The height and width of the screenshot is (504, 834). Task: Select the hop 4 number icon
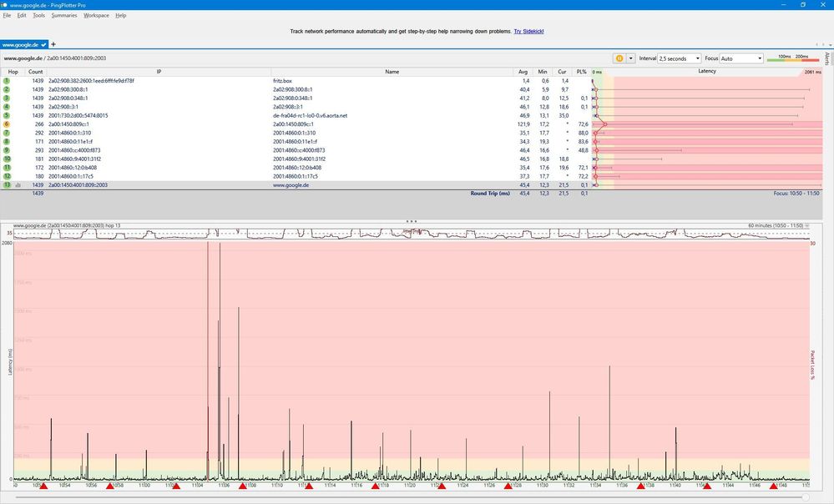point(7,107)
